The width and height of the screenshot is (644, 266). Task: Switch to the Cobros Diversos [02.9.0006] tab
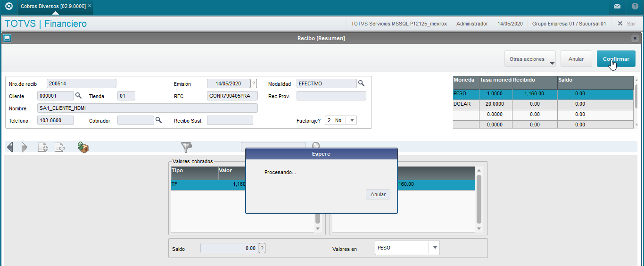(x=53, y=6)
